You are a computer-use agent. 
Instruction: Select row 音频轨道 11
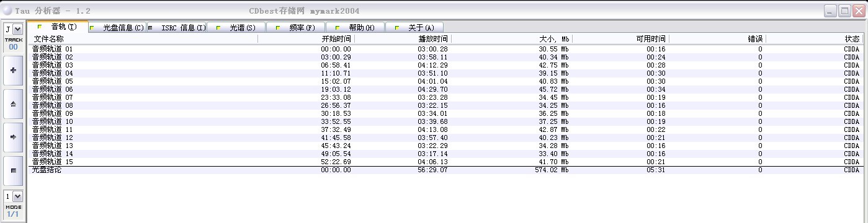445,129
